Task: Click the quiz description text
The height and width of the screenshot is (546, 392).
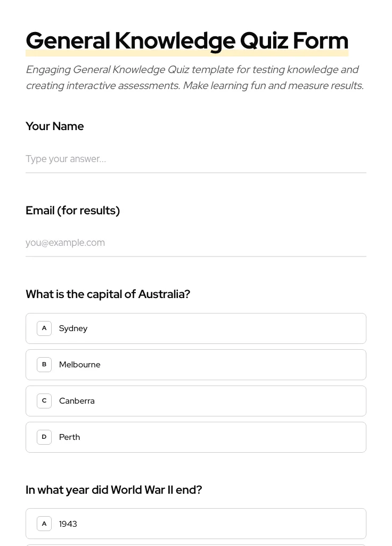Action: [x=194, y=77]
